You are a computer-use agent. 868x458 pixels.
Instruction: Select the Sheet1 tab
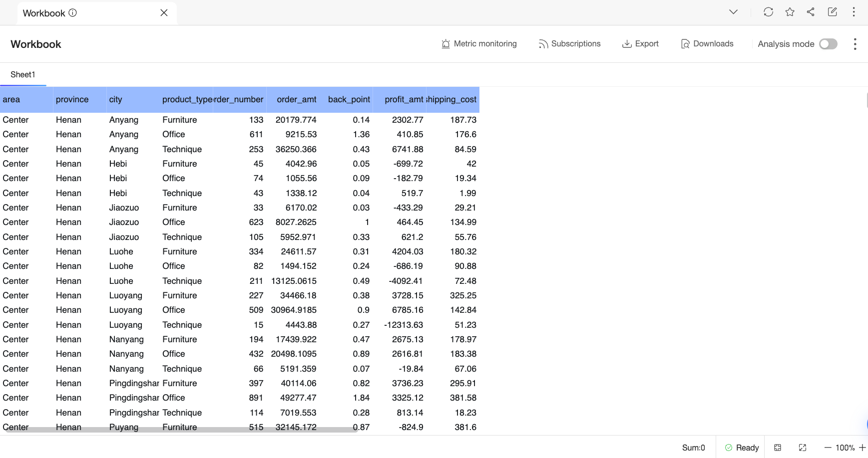point(23,75)
